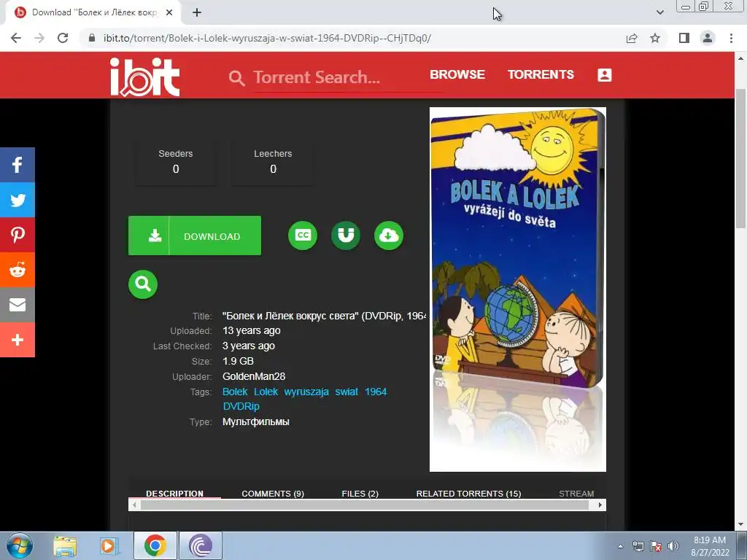Click the CC subtitles round button

pyautogui.click(x=303, y=236)
